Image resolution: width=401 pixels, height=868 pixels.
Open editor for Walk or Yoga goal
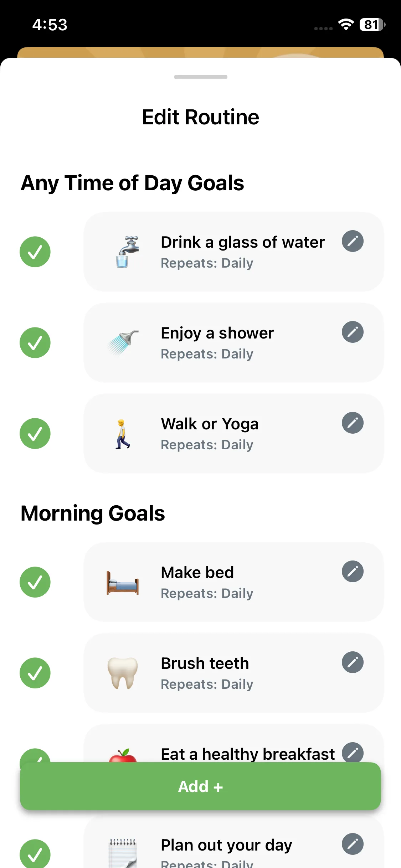point(353,423)
